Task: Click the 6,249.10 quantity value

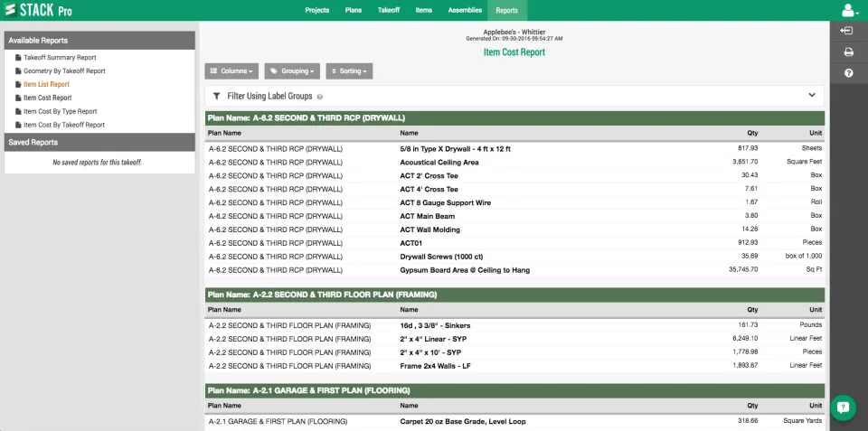Action: tap(745, 338)
